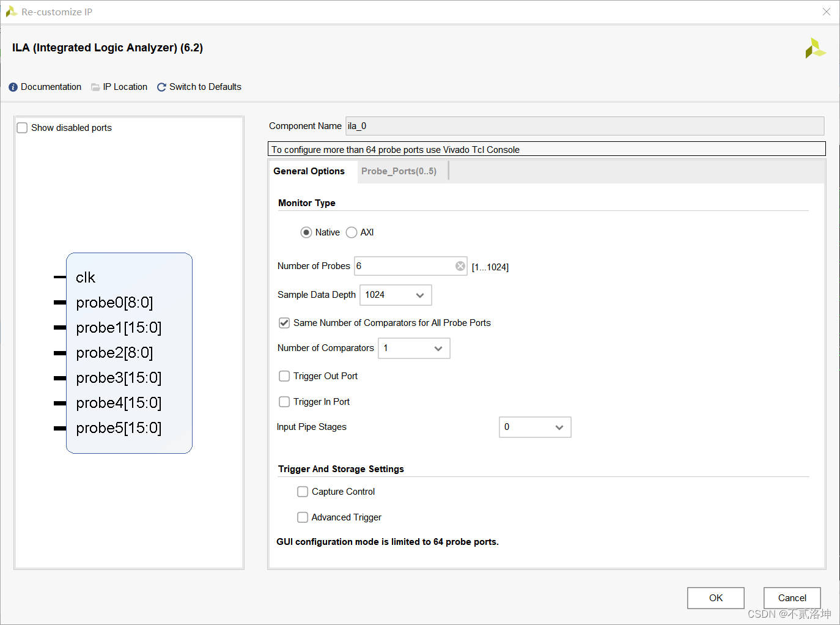Open the Documentation info icon
Viewport: 840px width, 625px height.
coord(13,87)
